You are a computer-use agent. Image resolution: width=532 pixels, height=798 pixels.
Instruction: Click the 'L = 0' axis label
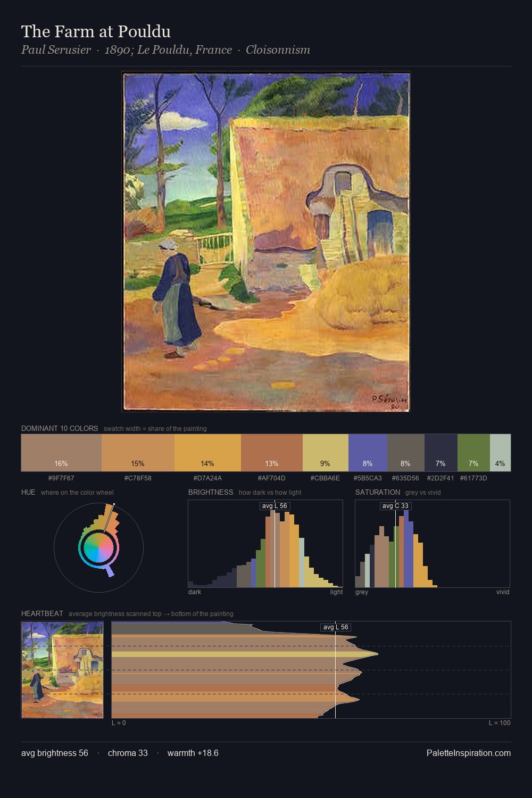point(119,723)
